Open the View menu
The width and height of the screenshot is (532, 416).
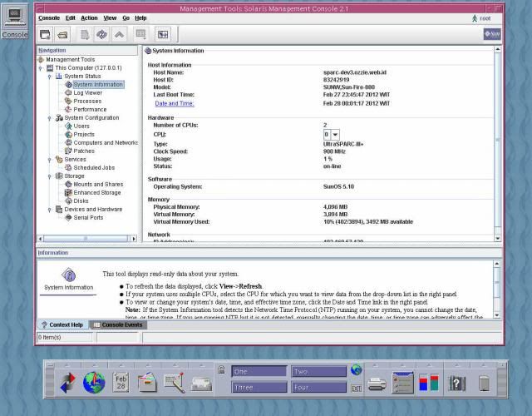tap(110, 18)
